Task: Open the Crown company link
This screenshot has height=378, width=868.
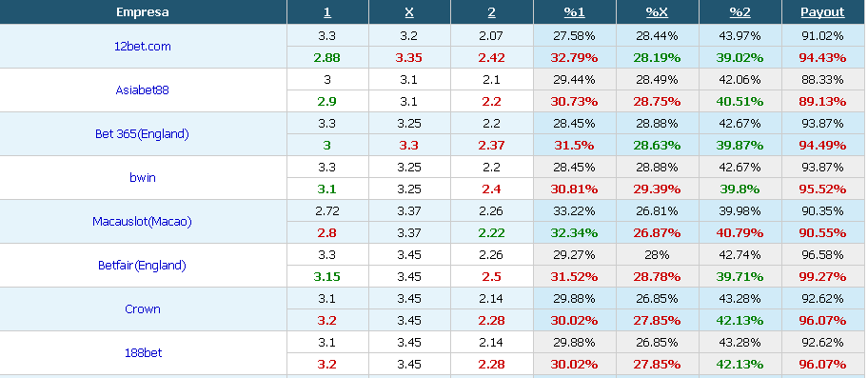Action: (x=142, y=308)
